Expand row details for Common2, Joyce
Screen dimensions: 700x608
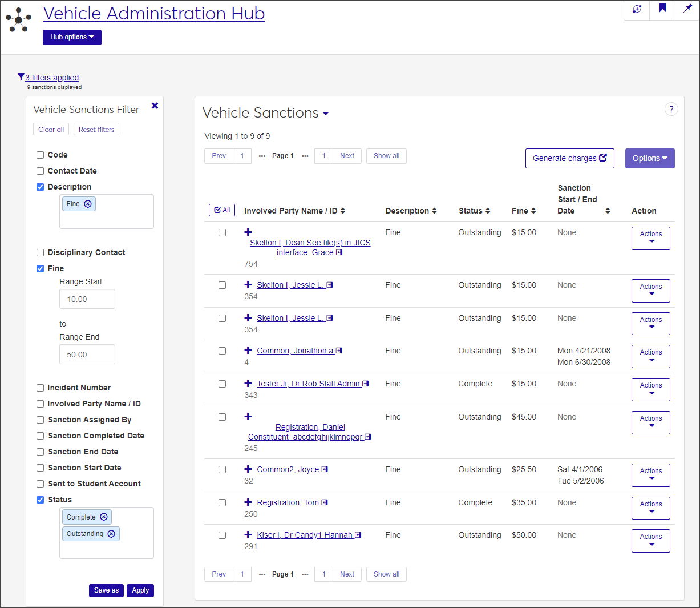pyautogui.click(x=248, y=469)
